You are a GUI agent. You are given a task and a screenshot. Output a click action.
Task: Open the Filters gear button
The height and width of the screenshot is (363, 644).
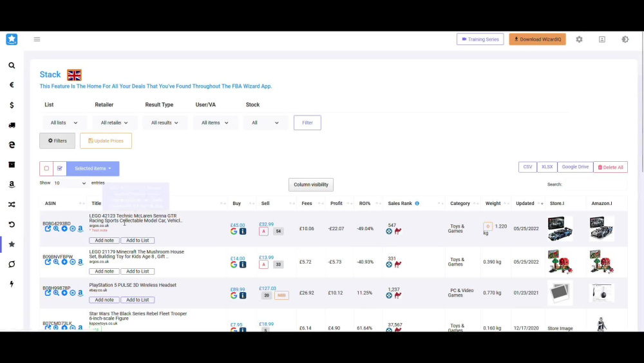(57, 141)
